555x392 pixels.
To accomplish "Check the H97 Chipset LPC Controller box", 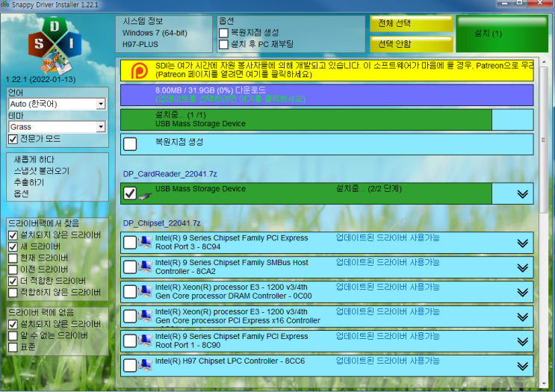I will pos(130,366).
